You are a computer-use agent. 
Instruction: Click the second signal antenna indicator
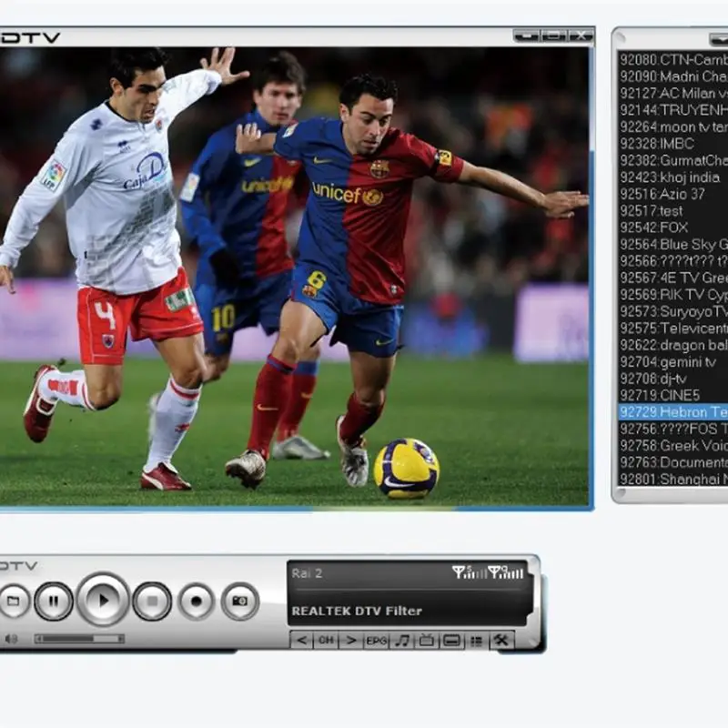pos(506,572)
